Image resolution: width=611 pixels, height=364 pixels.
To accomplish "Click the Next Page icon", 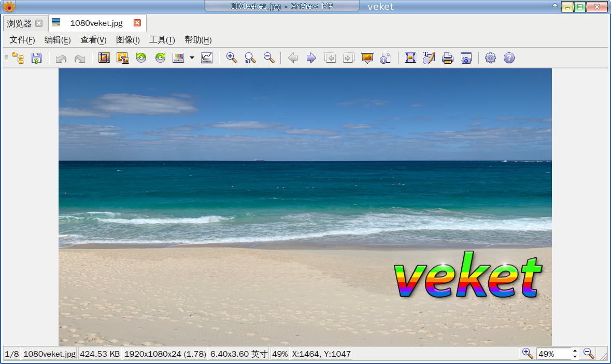I will tap(348, 58).
